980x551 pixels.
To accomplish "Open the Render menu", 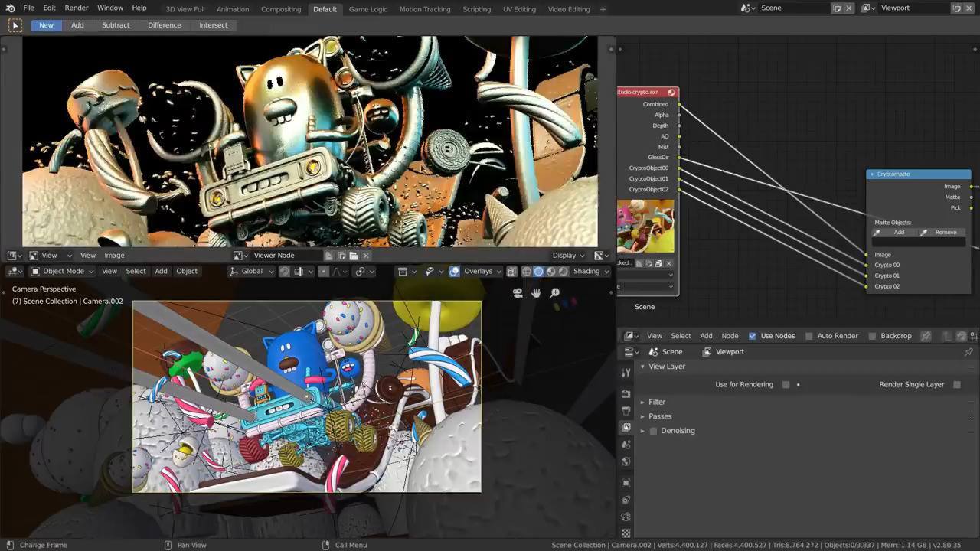I will point(77,8).
